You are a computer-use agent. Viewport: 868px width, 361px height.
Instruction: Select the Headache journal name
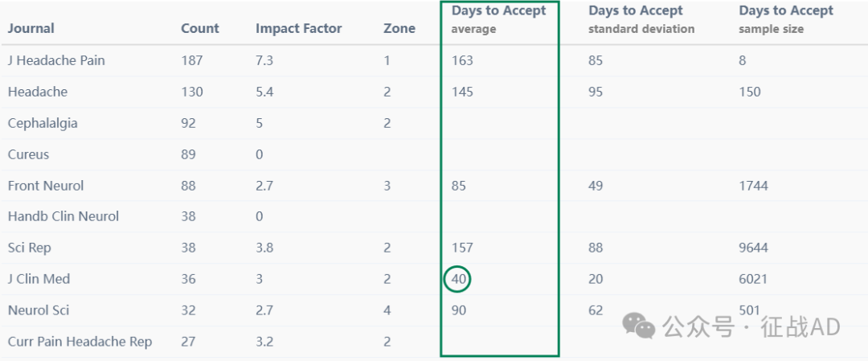(x=38, y=92)
